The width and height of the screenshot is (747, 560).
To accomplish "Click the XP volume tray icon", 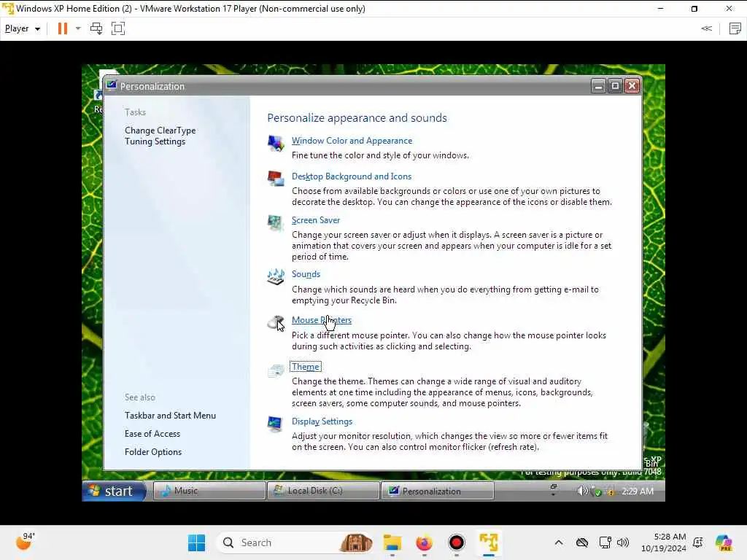I will click(x=582, y=491).
